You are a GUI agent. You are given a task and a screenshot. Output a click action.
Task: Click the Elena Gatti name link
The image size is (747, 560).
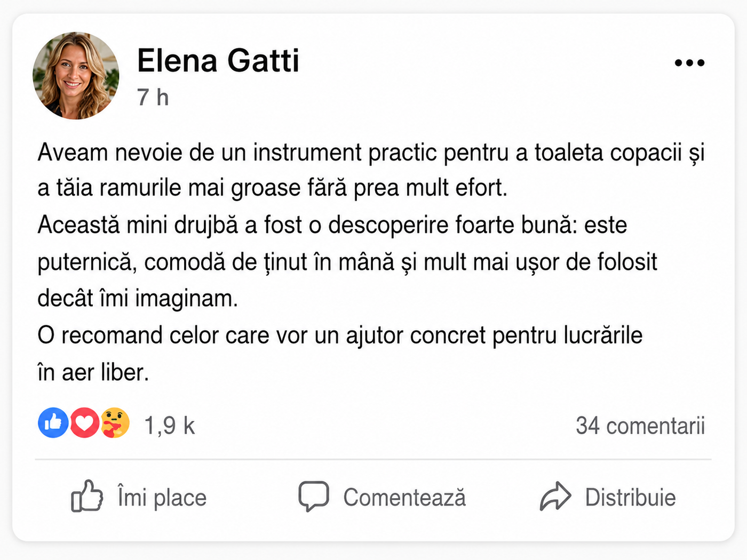click(218, 60)
